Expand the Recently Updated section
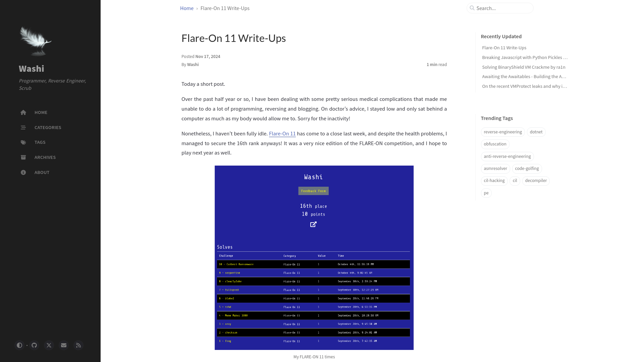The image size is (644, 362). coord(501,36)
